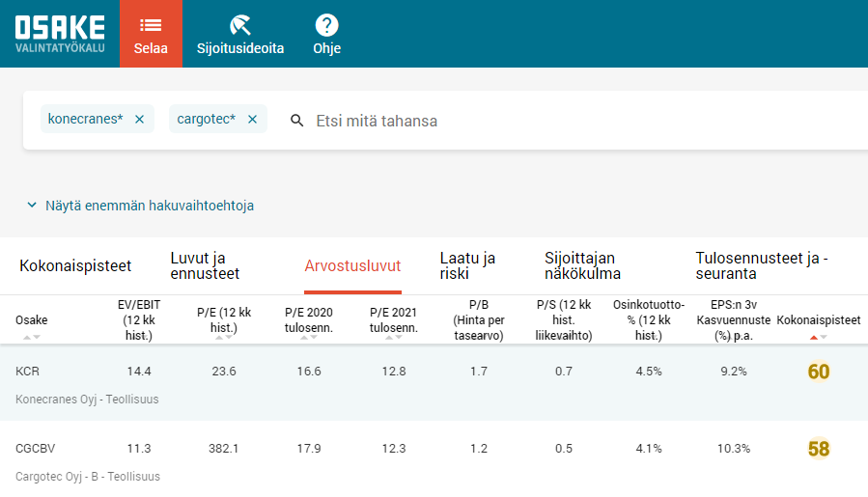The image size is (868, 497).
Task: Click KCR dividend yield 4.5%
Action: click(649, 372)
